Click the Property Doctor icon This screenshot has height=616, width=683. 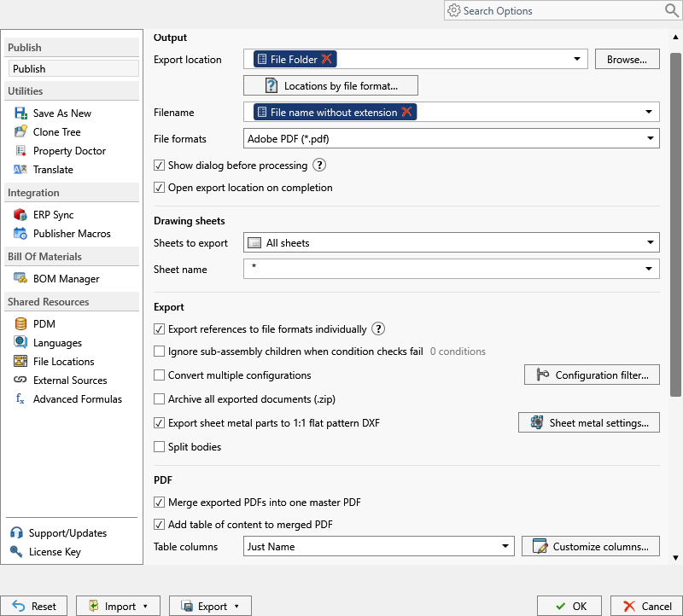coord(20,151)
